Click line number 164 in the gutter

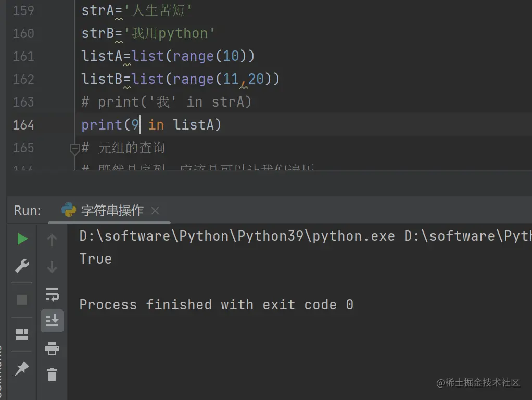point(23,125)
